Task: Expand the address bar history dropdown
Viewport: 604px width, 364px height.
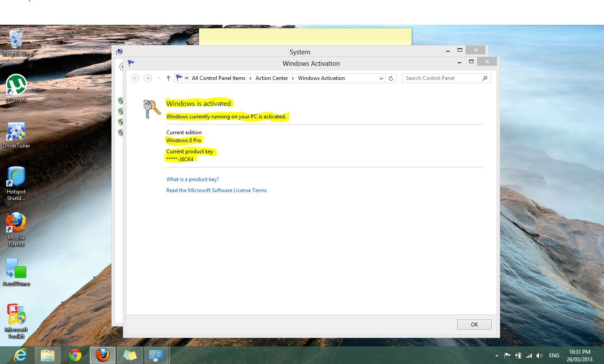Action: (x=381, y=78)
